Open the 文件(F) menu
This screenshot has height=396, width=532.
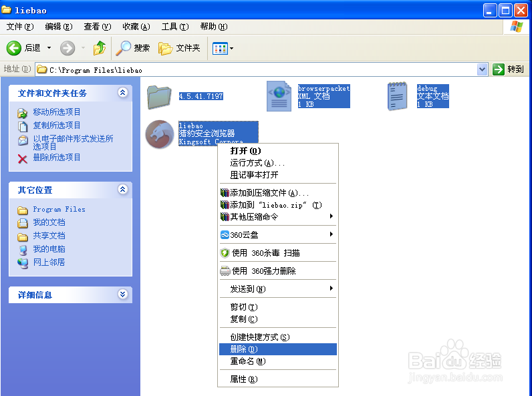coord(20,27)
